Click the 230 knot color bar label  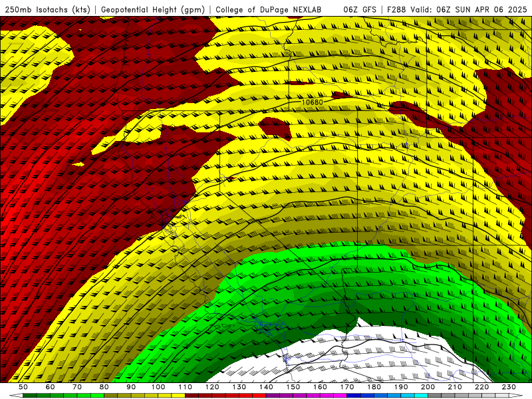coord(509,387)
